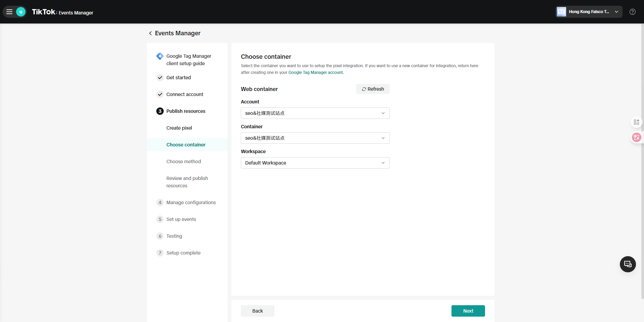644x322 pixels.
Task: Select the Choose container step
Action: point(186,145)
